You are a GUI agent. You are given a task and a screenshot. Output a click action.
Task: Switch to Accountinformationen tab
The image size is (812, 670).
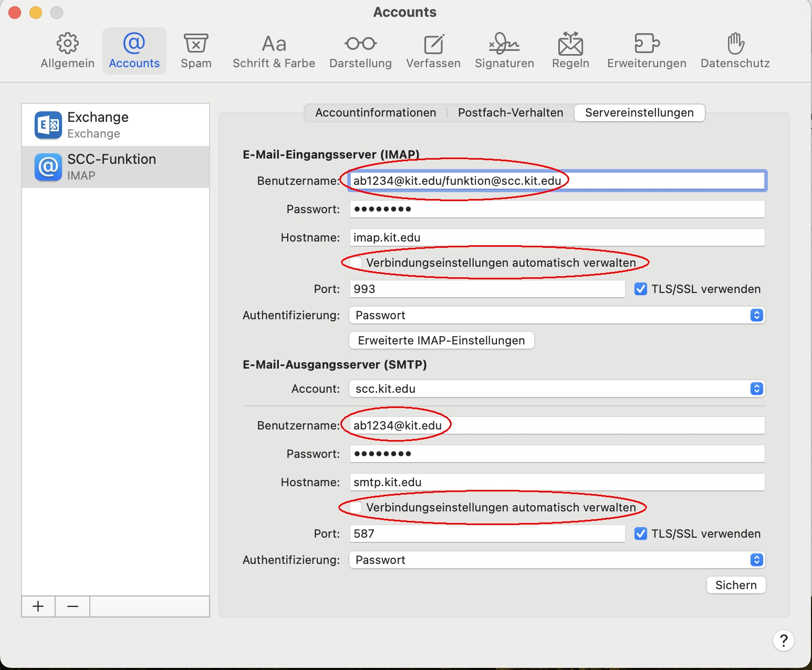(376, 112)
